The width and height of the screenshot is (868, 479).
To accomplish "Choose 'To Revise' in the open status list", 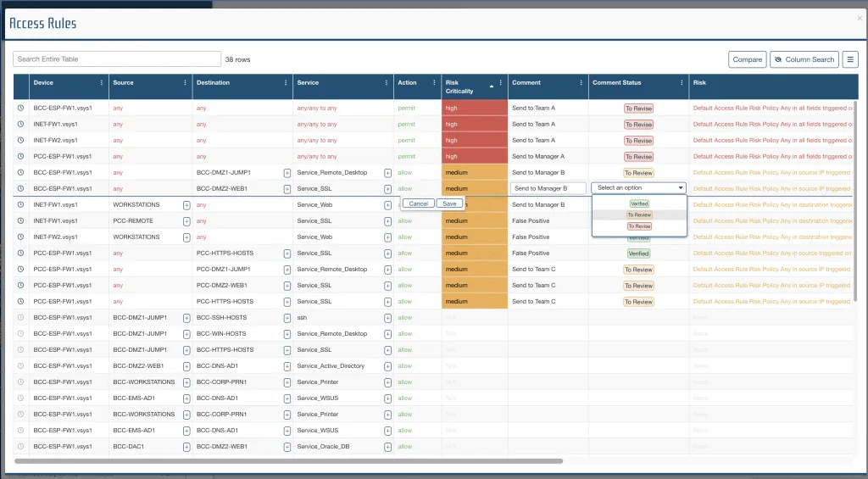I will coord(639,226).
